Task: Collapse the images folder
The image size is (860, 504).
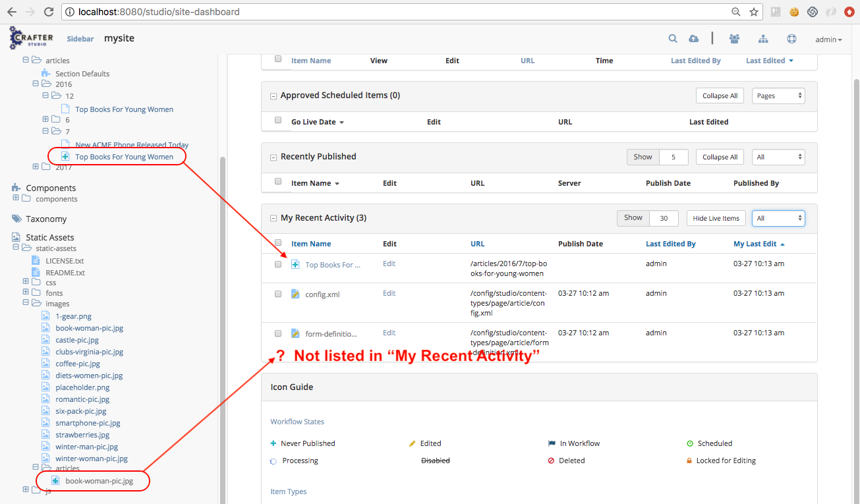Action: pyautogui.click(x=26, y=302)
